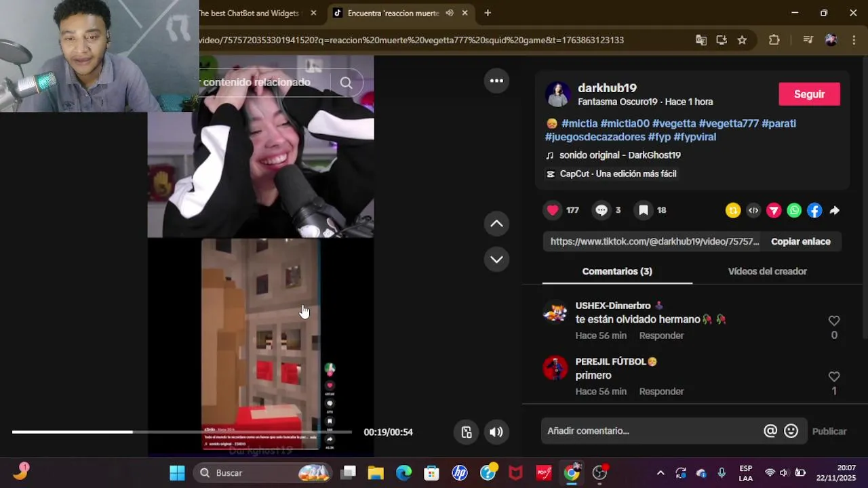Like the comment by PEREJIL FÚTBOL
868x488 pixels.
click(834, 376)
